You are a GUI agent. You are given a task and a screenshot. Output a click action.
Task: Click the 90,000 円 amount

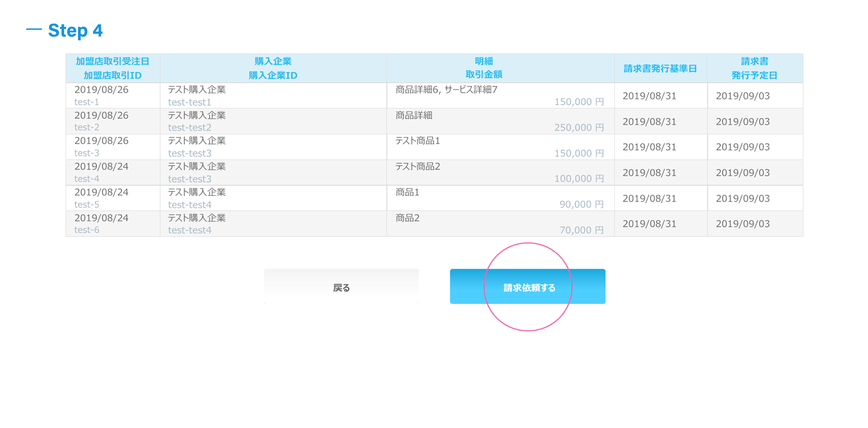[x=582, y=205]
